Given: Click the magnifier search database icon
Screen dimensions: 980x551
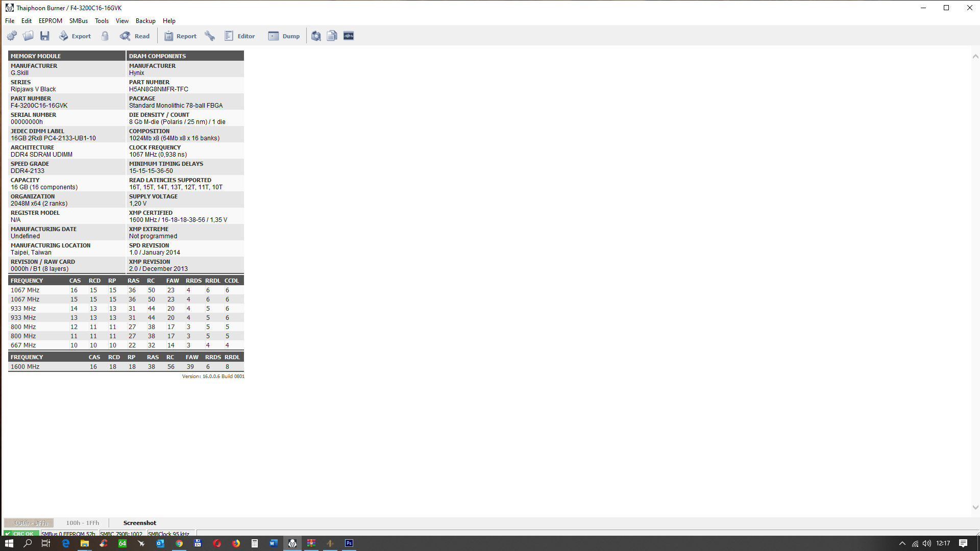Looking at the screenshot, I should [x=316, y=36].
